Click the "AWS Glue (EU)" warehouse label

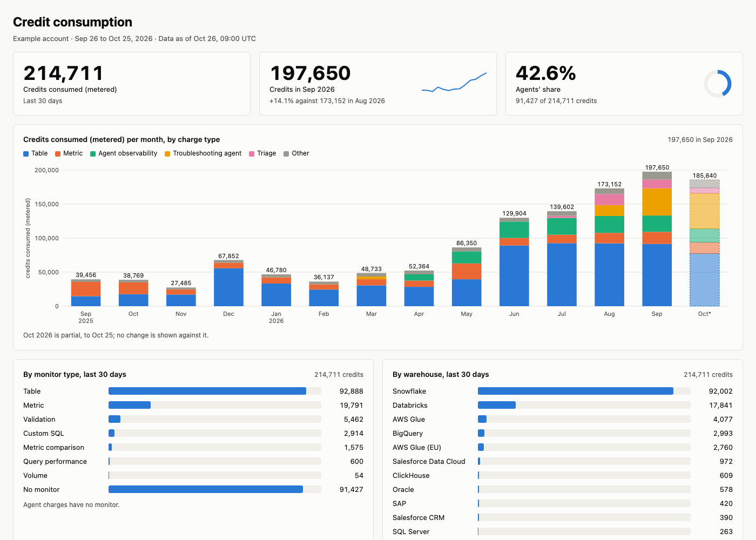pyautogui.click(x=417, y=448)
